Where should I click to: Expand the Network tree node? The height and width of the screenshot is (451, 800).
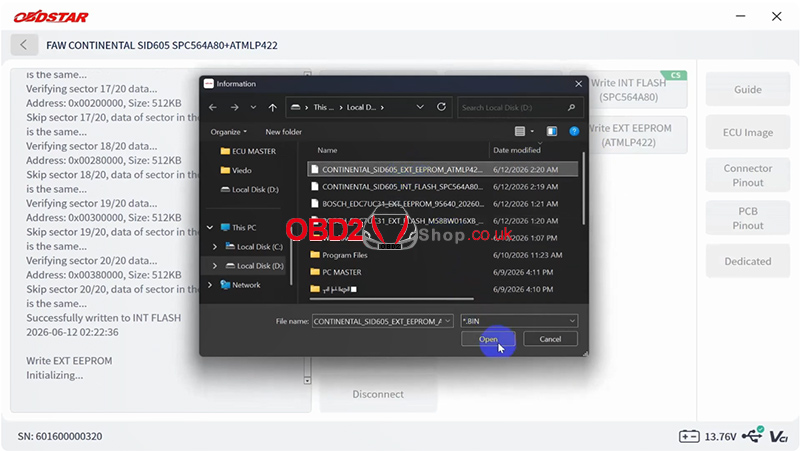pyautogui.click(x=210, y=285)
